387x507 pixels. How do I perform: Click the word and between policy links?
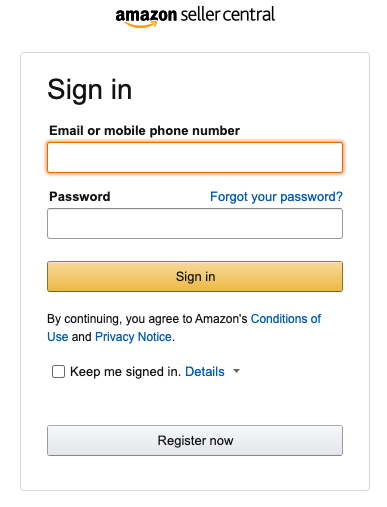81,337
